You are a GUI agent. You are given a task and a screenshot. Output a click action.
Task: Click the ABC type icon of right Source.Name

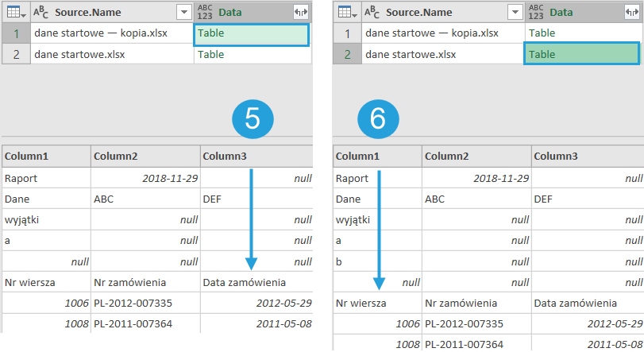pos(373,12)
